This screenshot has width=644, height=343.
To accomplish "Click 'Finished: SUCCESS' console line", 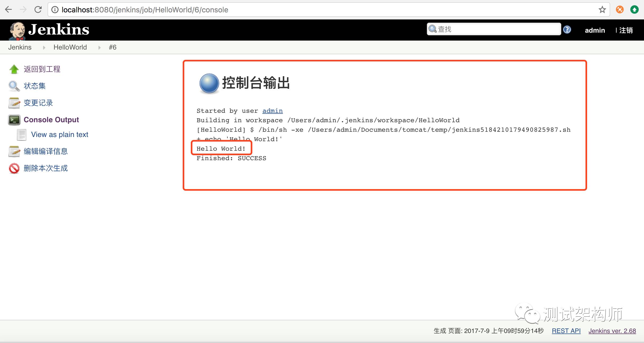I will pyautogui.click(x=231, y=158).
